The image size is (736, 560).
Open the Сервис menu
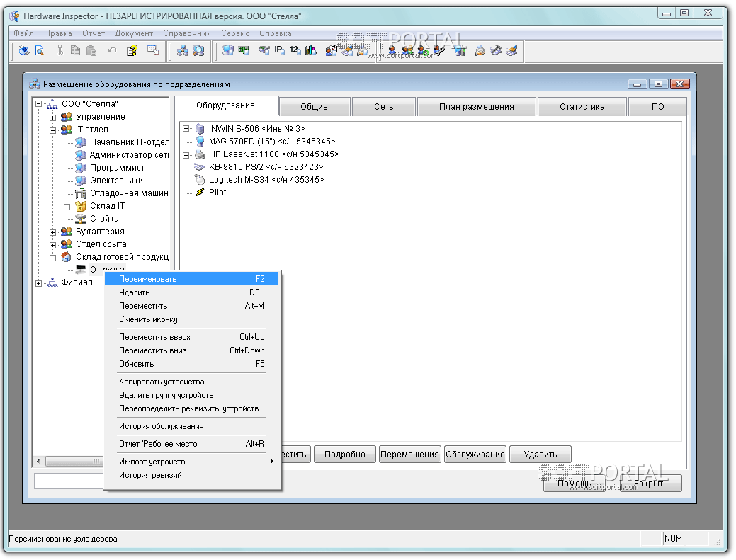click(234, 33)
